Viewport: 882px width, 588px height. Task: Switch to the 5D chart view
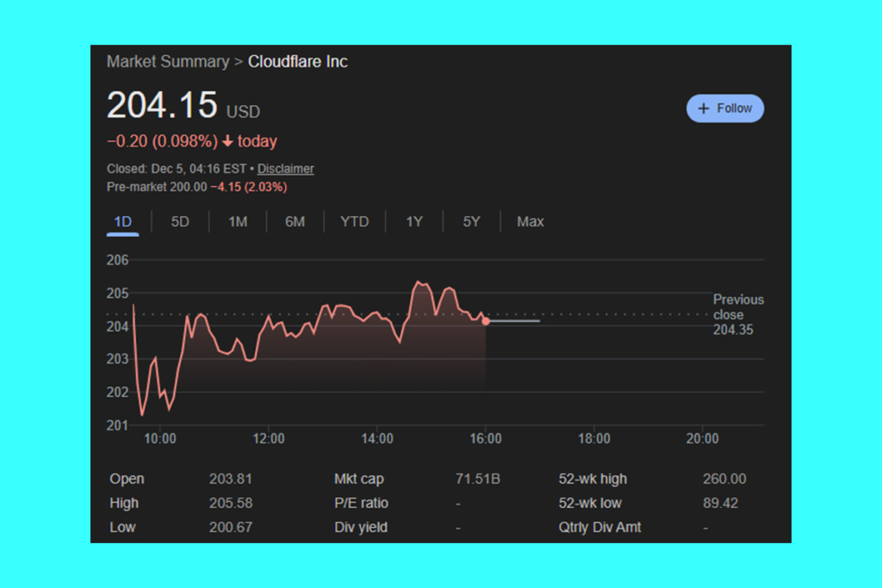[x=179, y=221]
